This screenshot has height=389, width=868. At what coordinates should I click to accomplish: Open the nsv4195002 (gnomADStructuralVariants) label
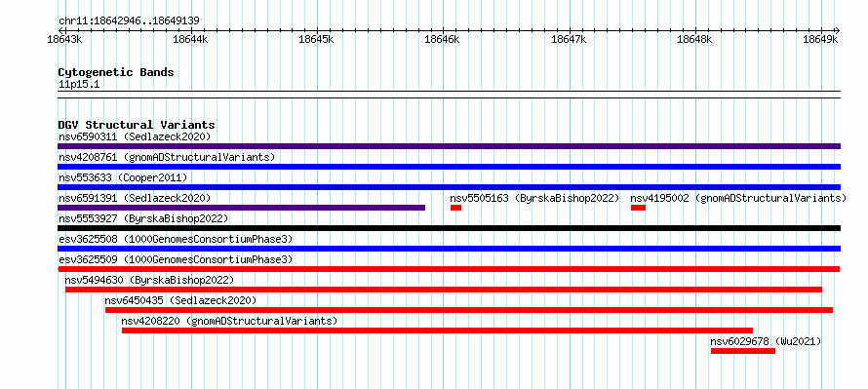738,198
